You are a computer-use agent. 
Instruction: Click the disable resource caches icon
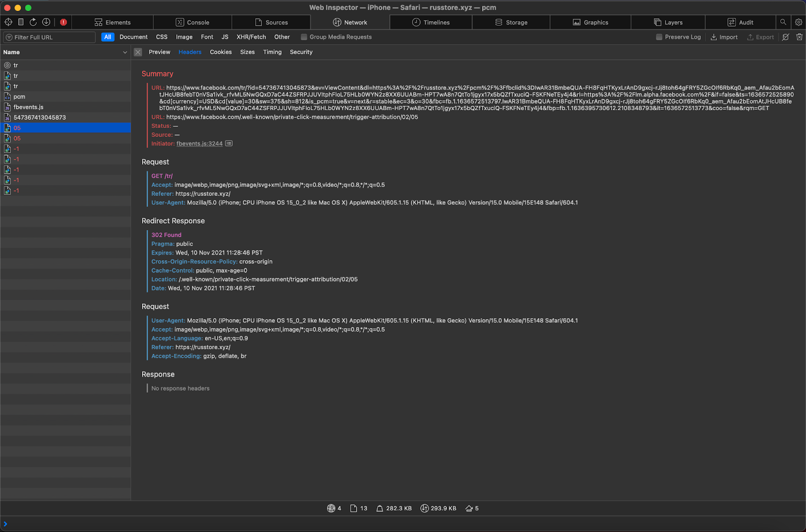click(785, 37)
